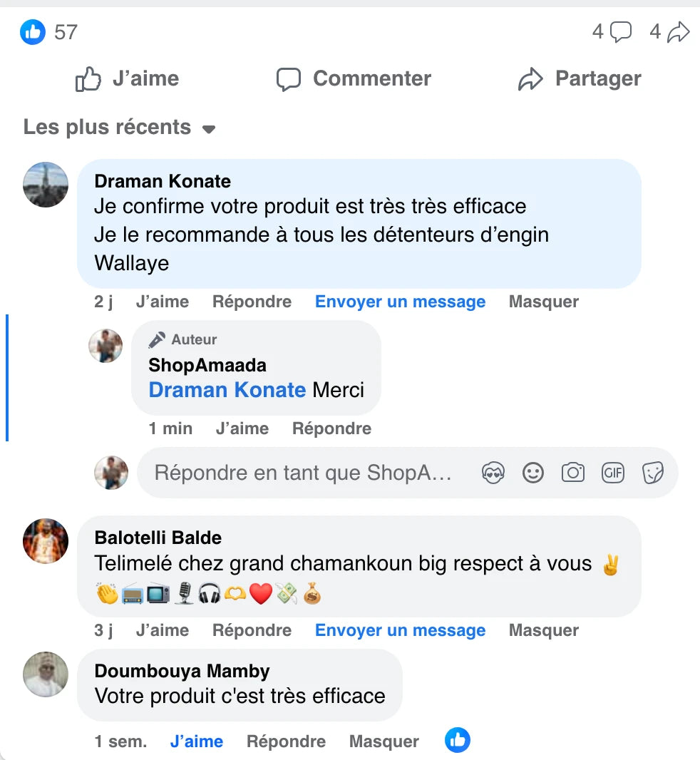
Task: Insert an avatar sticker in the reply
Action: pyautogui.click(x=493, y=473)
